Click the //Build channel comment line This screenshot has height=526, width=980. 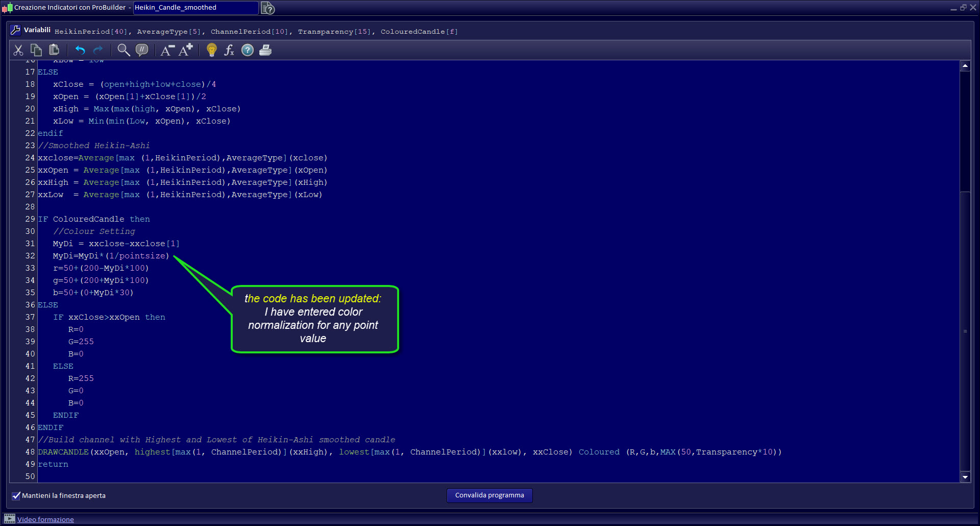(216, 440)
